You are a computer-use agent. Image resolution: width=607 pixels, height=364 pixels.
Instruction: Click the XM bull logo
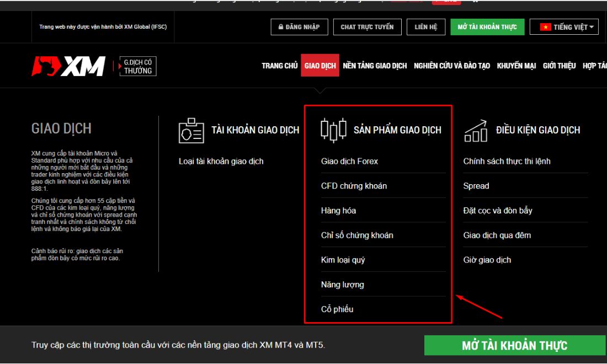pyautogui.click(x=68, y=66)
